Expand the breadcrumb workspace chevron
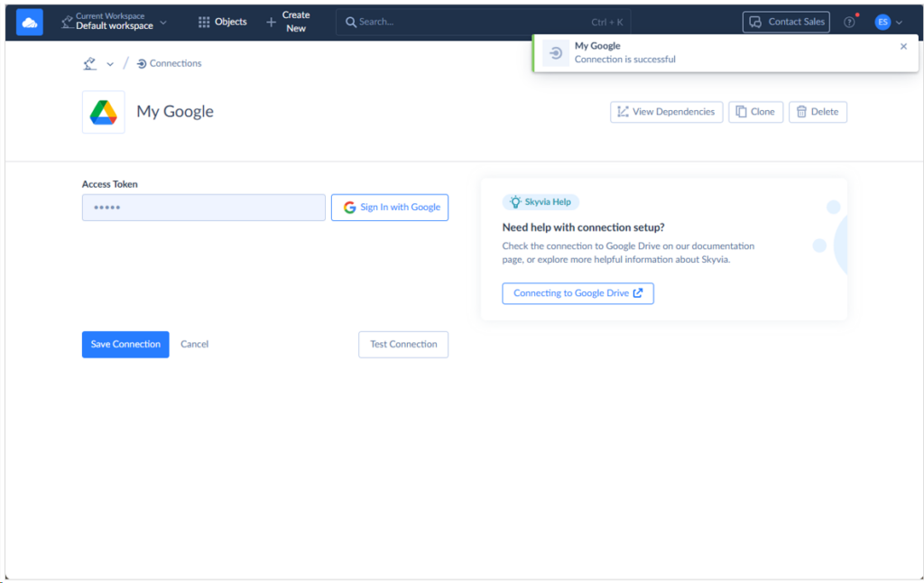This screenshot has width=924, height=583. (110, 64)
